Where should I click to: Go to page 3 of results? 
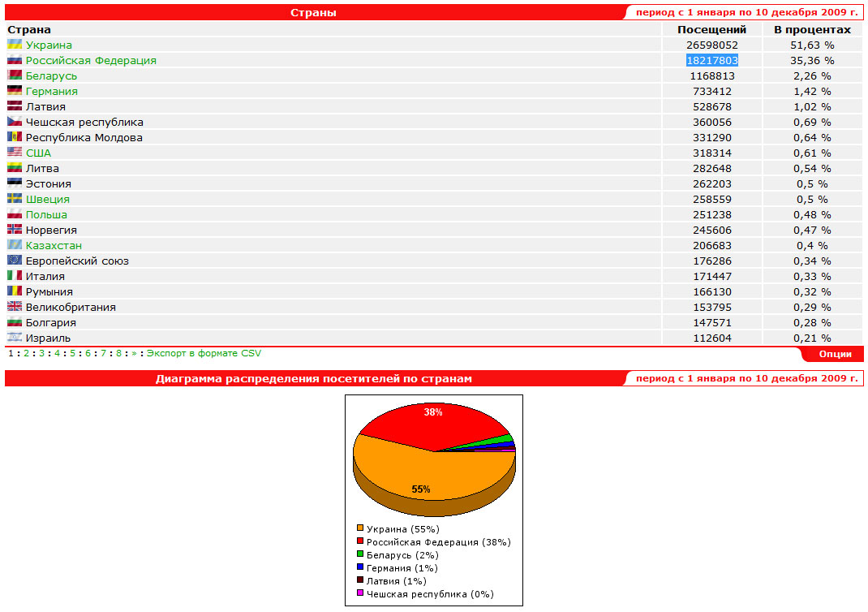[x=41, y=353]
